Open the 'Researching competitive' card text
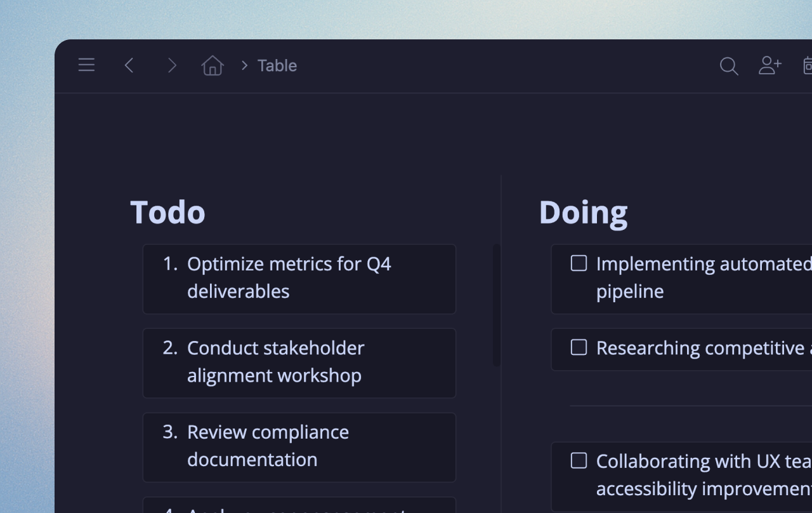 point(698,348)
